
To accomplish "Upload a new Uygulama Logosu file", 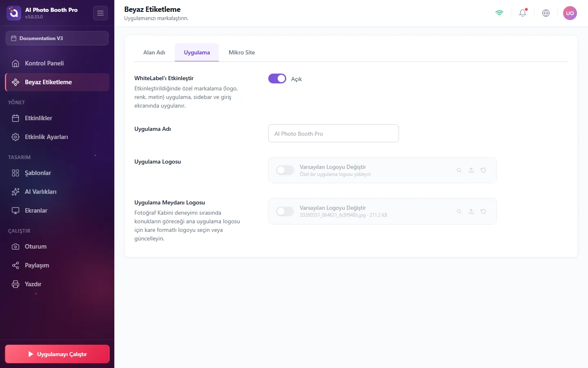I will (471, 170).
